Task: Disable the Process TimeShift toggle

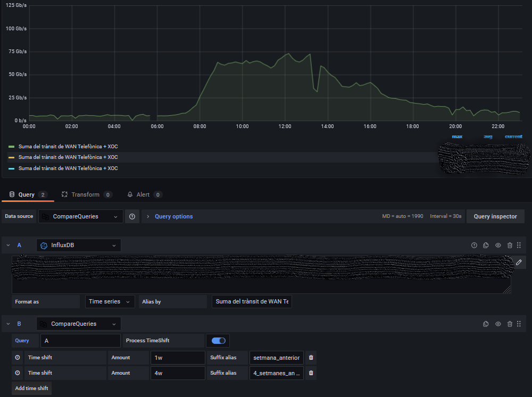Action: (x=218, y=340)
